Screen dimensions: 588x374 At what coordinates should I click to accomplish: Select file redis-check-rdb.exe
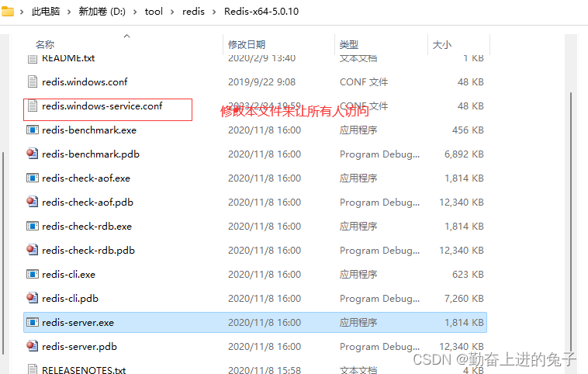87,226
